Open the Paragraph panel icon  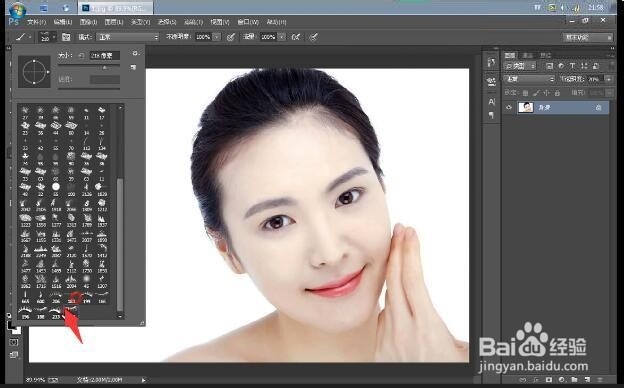[491, 115]
